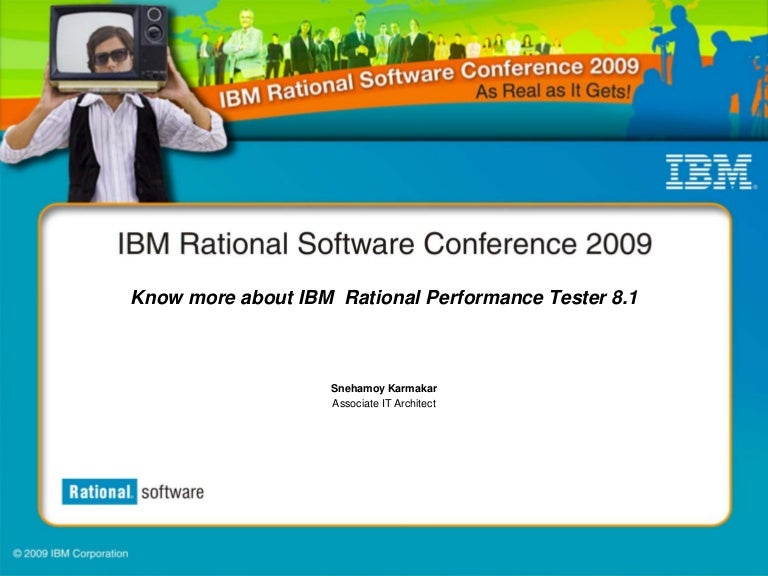The width and height of the screenshot is (768, 576).
Task: Click the IBM logo on the right
Action: 709,172
